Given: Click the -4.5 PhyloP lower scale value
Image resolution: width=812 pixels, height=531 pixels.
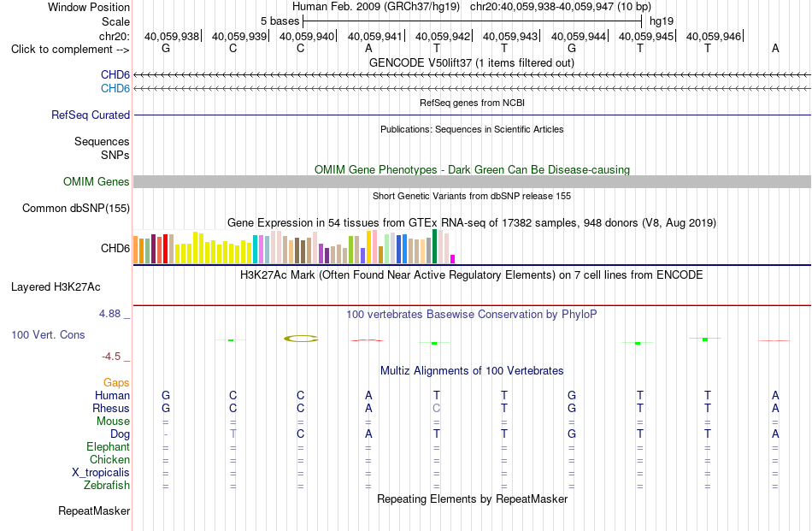Looking at the screenshot, I should pyautogui.click(x=111, y=356).
